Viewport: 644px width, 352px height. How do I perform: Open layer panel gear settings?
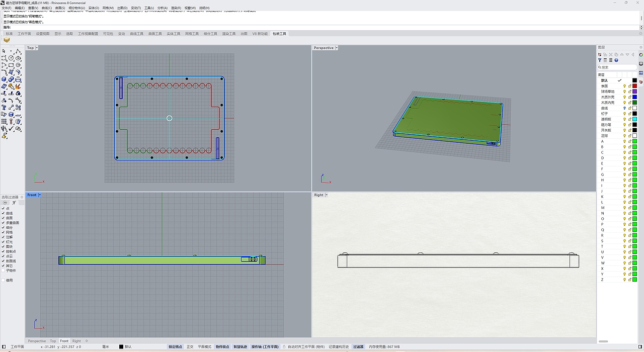[x=641, y=47]
